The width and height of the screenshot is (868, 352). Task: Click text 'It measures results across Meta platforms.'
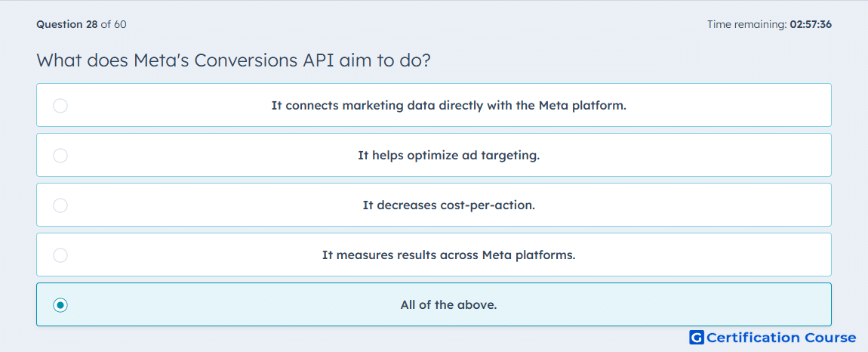coord(449,255)
